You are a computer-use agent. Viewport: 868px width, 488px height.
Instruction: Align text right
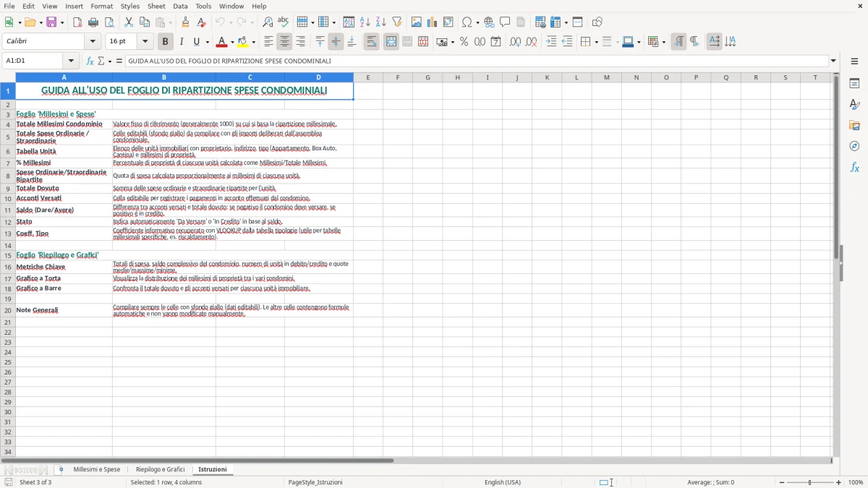click(300, 42)
